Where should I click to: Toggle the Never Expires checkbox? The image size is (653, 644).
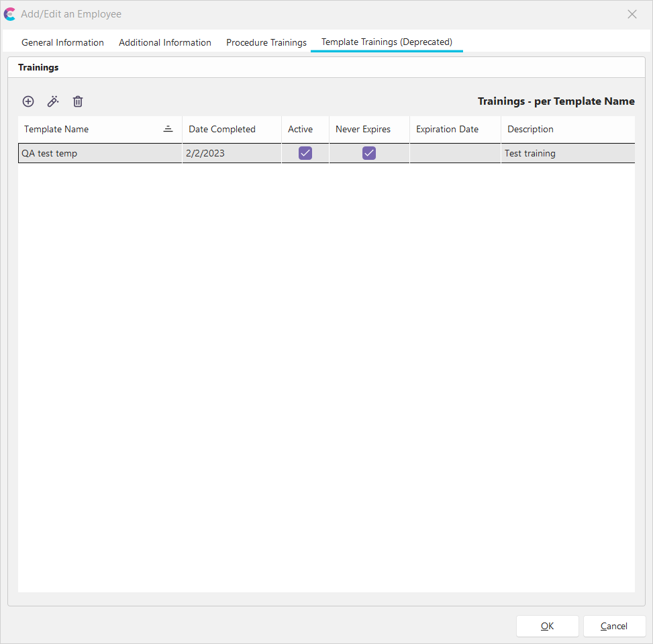pyautogui.click(x=369, y=153)
